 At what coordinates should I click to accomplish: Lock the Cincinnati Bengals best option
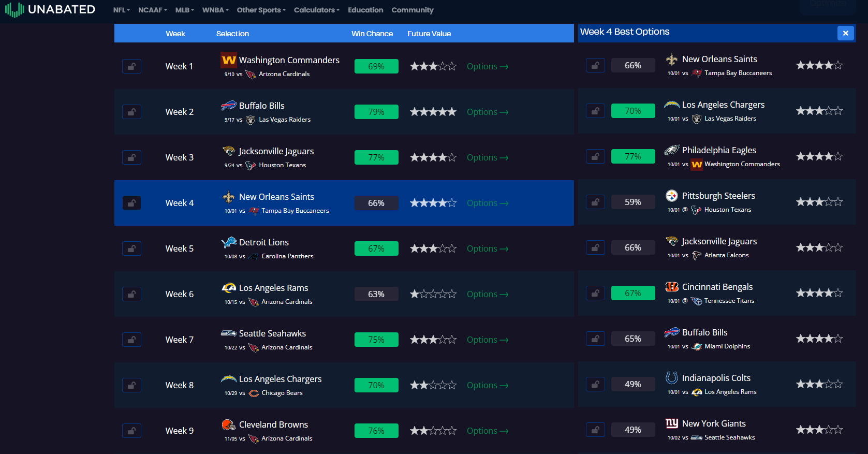point(595,293)
